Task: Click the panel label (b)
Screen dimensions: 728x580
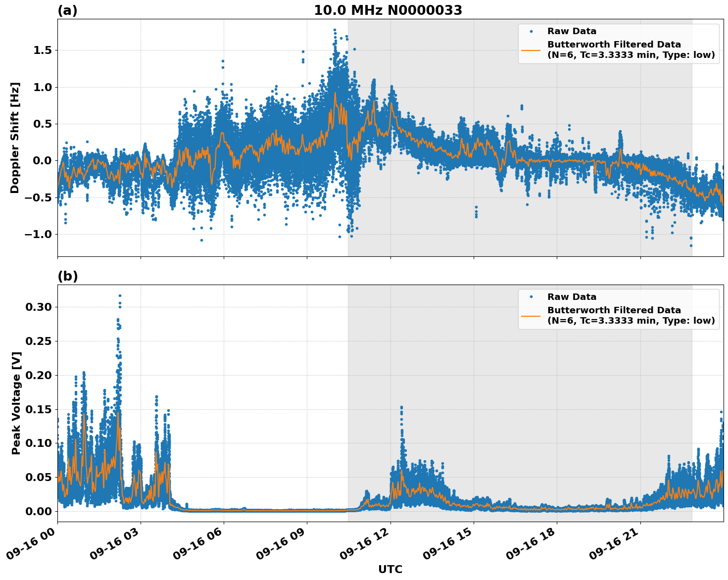Action: pos(67,276)
